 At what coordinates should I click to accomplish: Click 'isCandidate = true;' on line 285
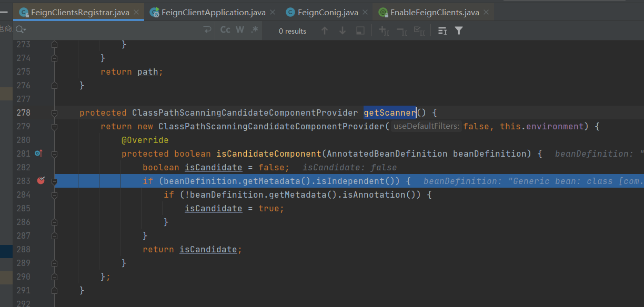click(x=234, y=208)
